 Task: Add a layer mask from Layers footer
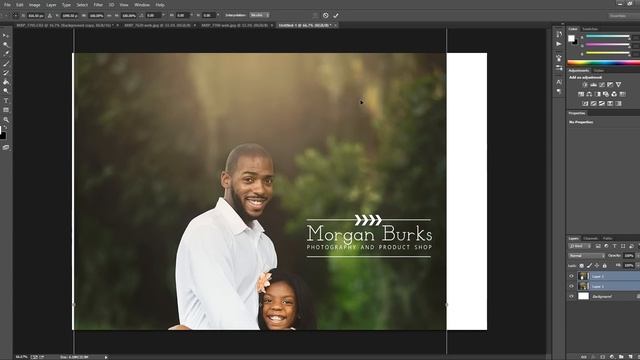coord(602,357)
